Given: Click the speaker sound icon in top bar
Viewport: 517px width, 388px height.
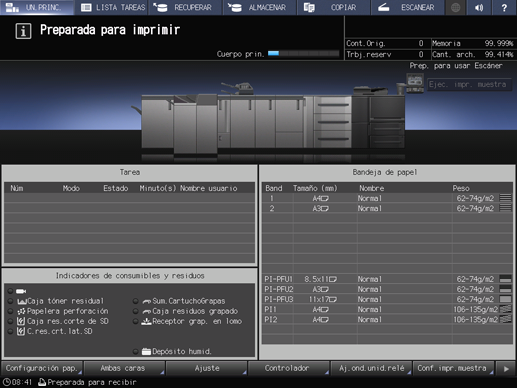Looking at the screenshot, I should point(479,7).
